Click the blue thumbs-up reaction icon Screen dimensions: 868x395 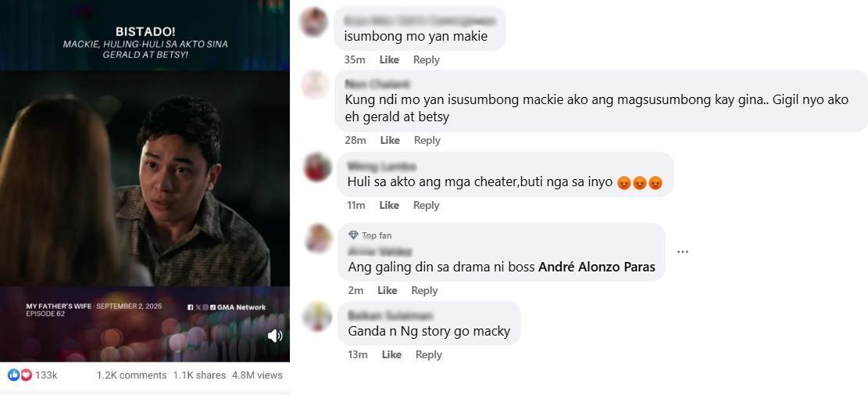click(x=13, y=375)
